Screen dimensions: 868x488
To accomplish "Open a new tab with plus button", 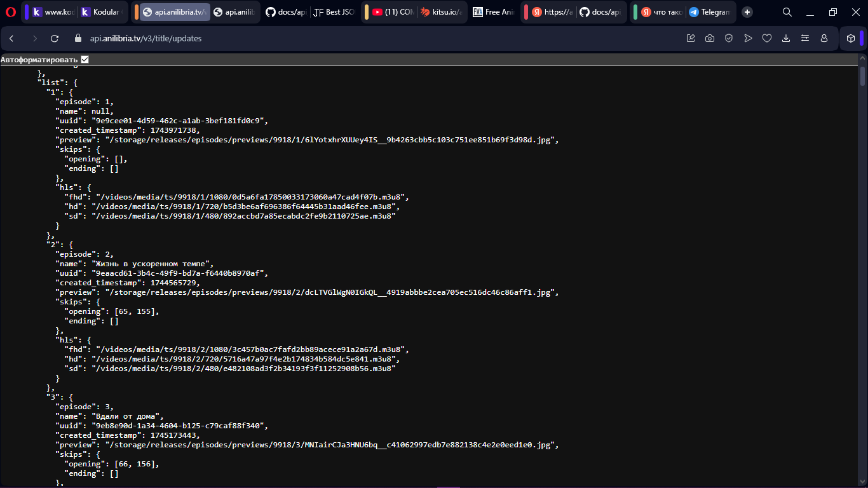I will [x=747, y=12].
